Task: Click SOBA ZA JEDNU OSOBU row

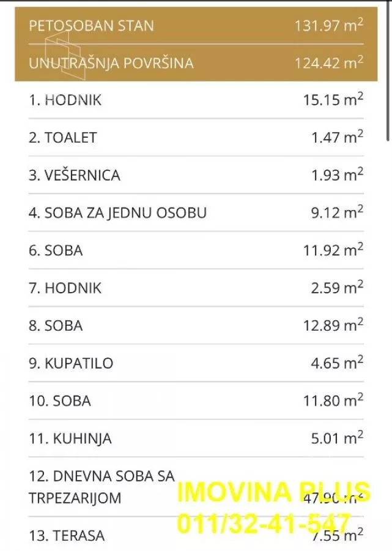Action: click(x=196, y=213)
